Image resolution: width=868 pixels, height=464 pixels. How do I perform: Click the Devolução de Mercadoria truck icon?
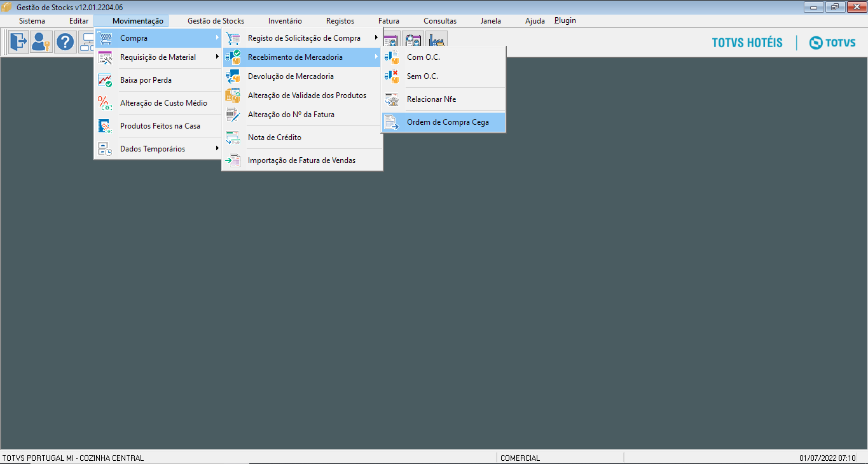point(233,76)
